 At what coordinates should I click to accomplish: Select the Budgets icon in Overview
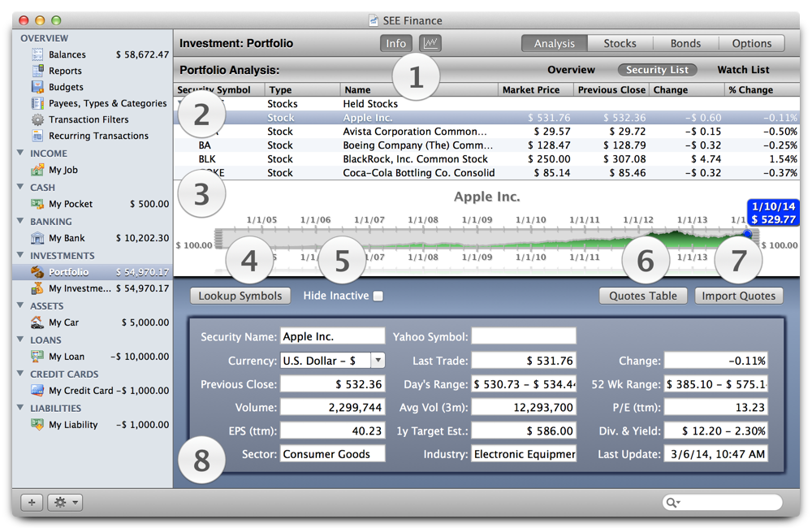37,87
